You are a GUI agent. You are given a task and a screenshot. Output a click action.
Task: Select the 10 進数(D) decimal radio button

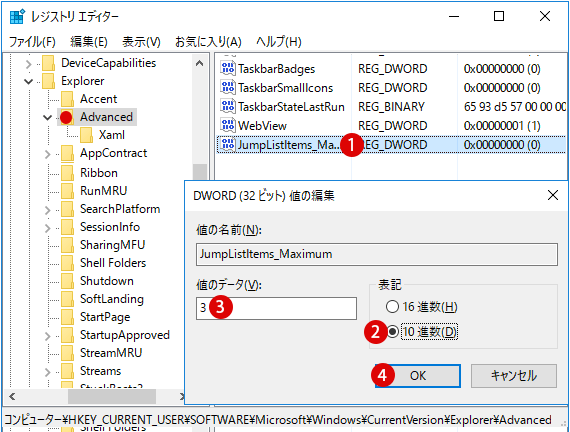click(392, 332)
